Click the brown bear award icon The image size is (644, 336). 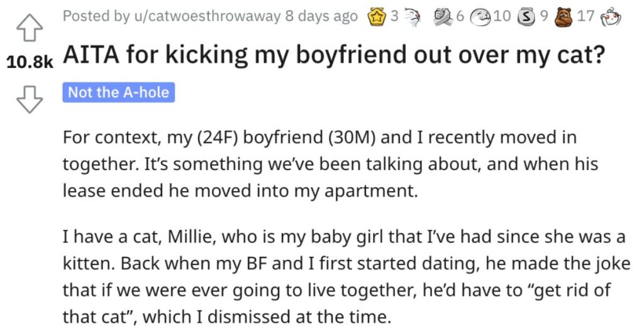click(x=563, y=17)
